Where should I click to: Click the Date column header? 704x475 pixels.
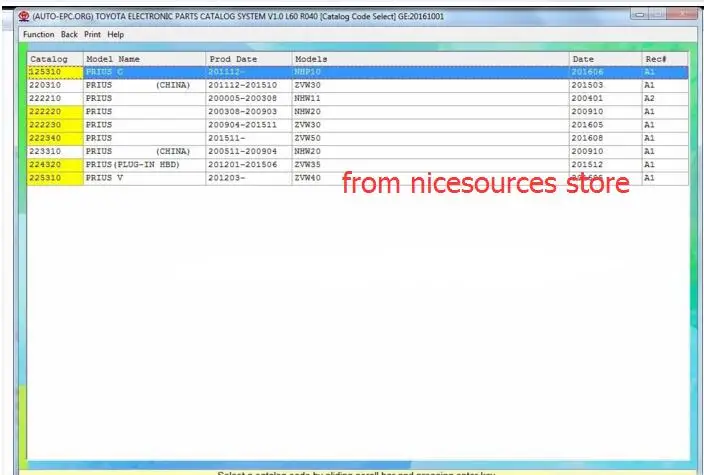tap(606, 59)
